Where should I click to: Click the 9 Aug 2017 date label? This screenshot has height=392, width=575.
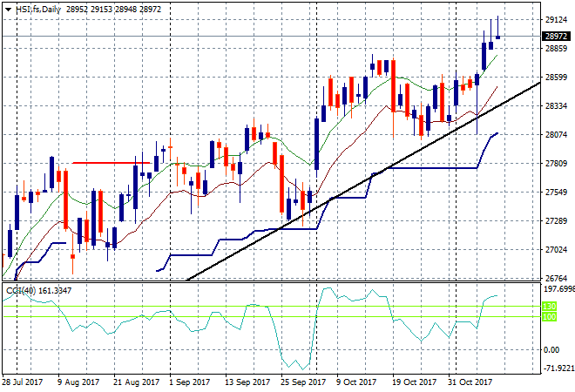pos(78,382)
